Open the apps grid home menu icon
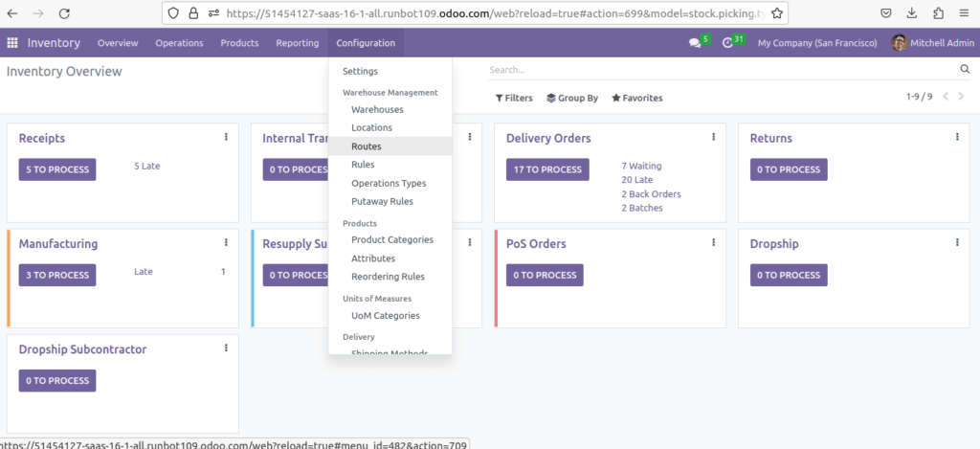This screenshot has height=449, width=980. pos(11,43)
